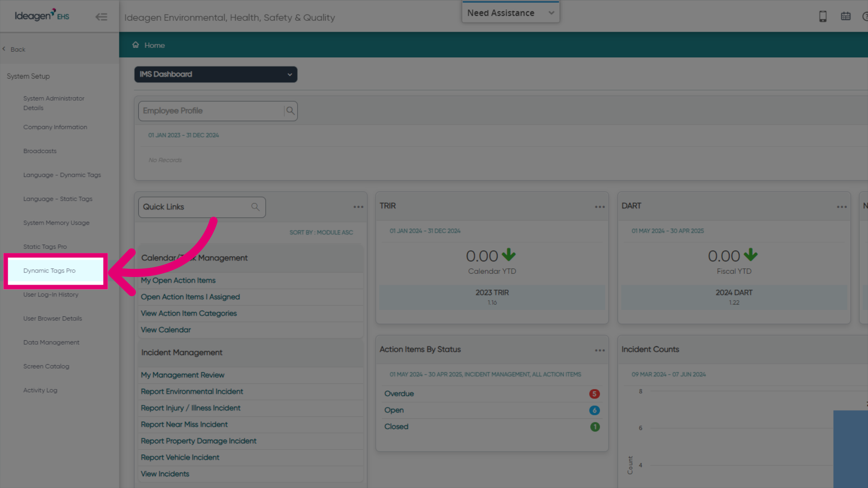The height and width of the screenshot is (488, 868).
Task: Click the TRIR date range 01 JAN 2024 - 31 DEC 2024
Action: click(x=425, y=231)
